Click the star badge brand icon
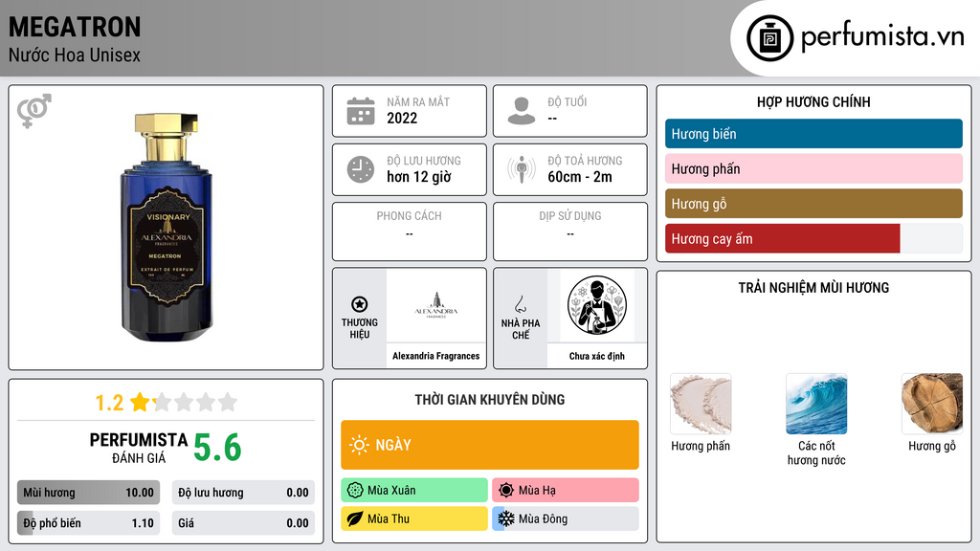Screen dimensions: 980x551 pos(360,304)
